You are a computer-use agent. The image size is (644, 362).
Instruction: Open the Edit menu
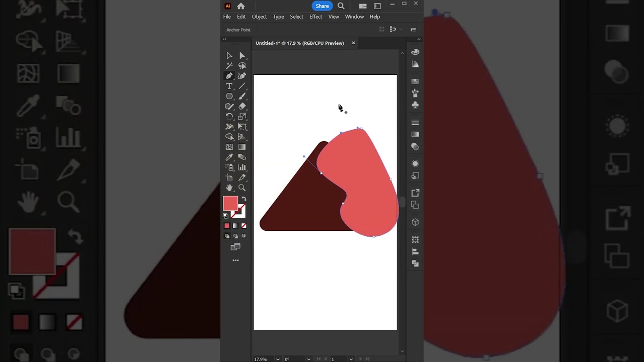[242, 17]
